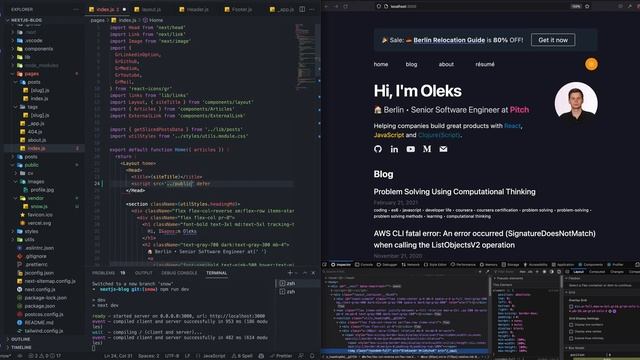Go to the about nav link
Screen dimensions: 640x360
[446, 64]
